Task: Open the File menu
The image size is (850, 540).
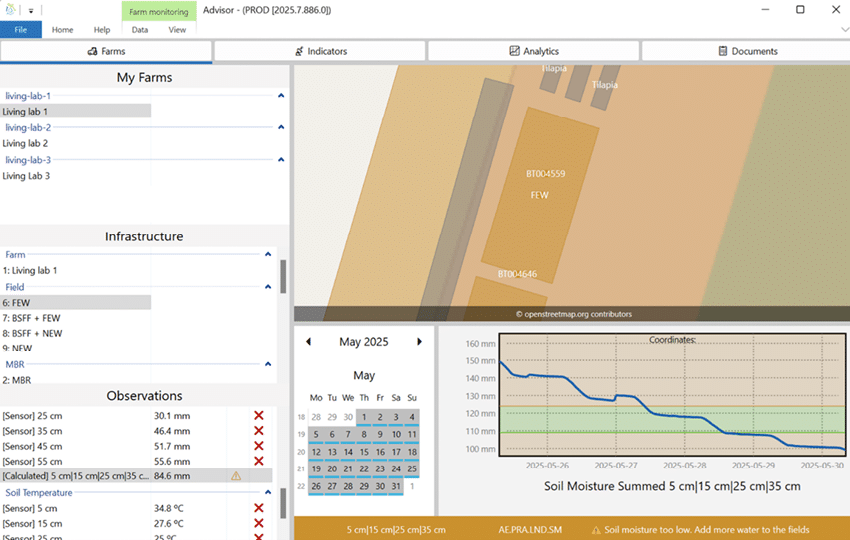Action: [20, 30]
